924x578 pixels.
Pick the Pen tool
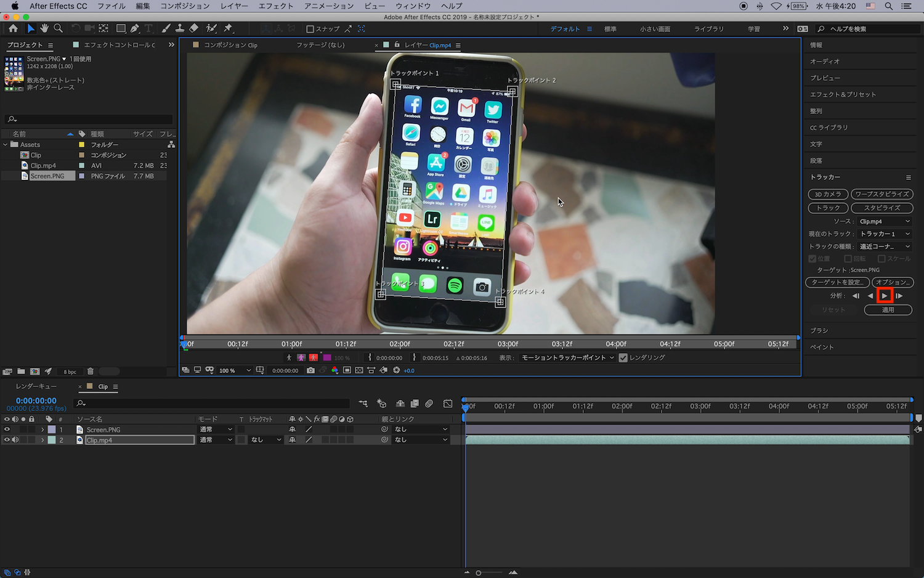pos(134,28)
